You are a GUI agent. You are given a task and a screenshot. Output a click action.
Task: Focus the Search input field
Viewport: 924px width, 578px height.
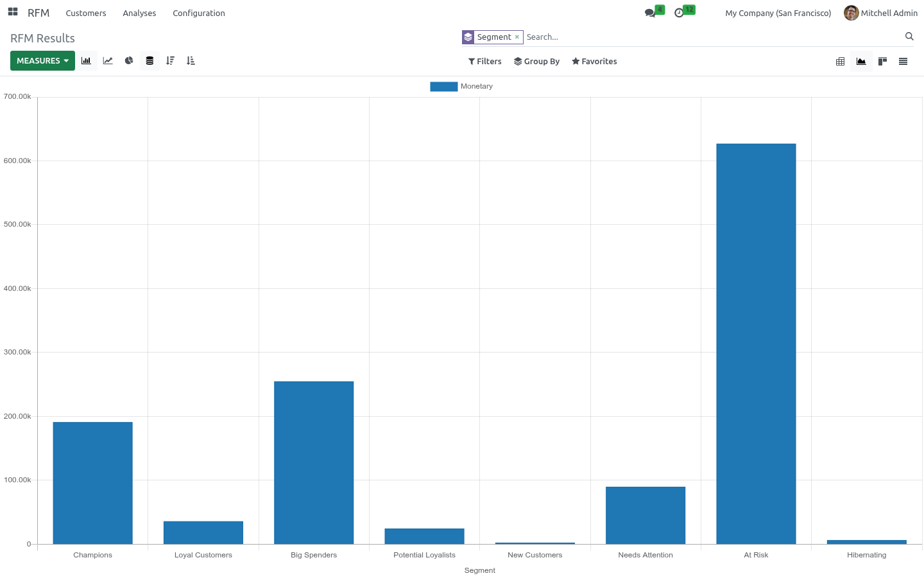(712, 37)
